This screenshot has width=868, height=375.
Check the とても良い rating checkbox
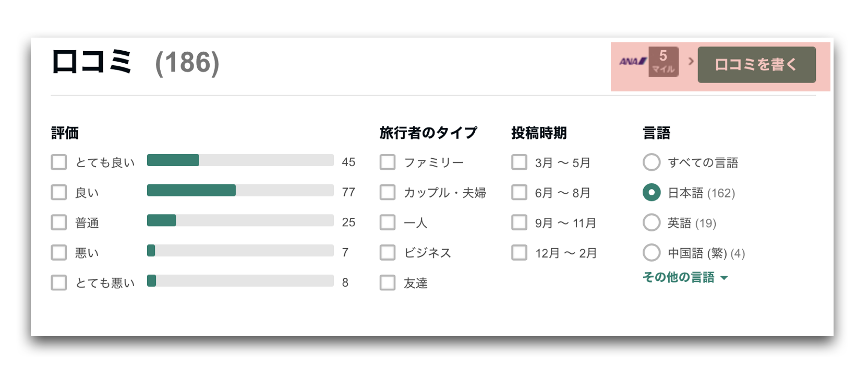59,162
